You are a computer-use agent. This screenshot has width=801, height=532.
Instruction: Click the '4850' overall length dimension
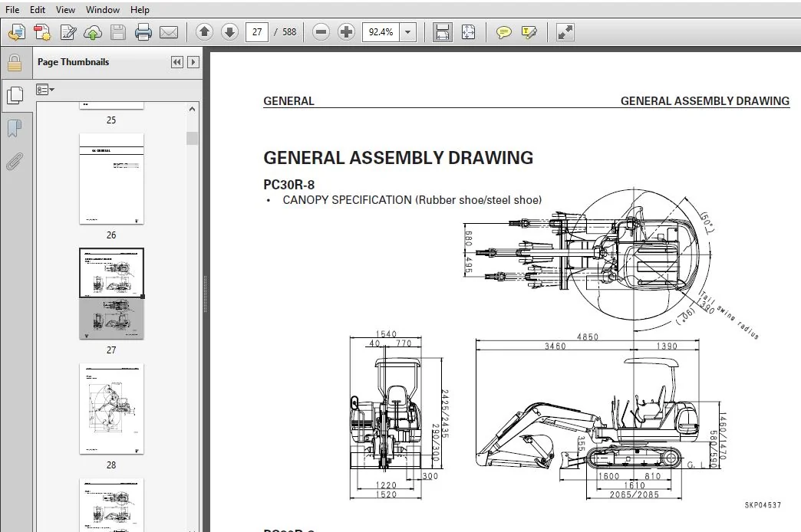pos(588,337)
